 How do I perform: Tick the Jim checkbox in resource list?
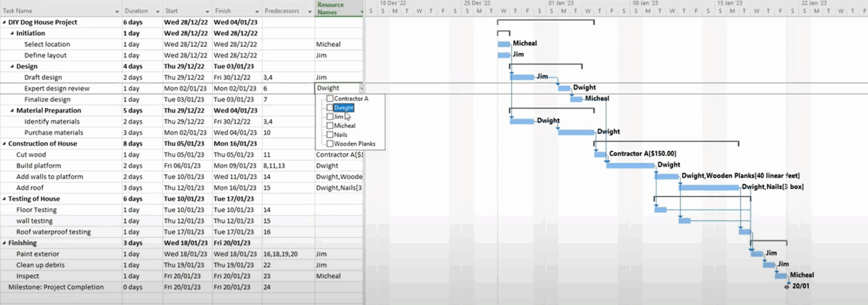pos(330,116)
